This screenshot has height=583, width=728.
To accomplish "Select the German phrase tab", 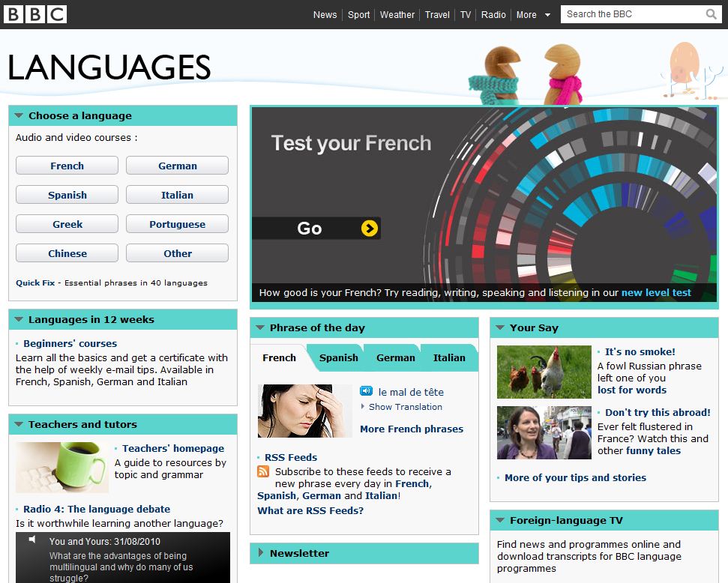I will point(395,358).
